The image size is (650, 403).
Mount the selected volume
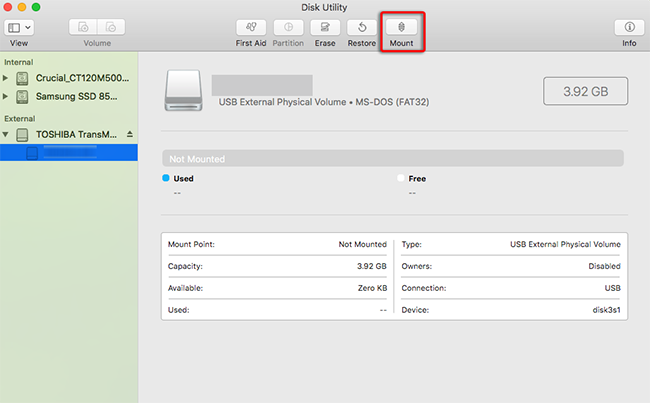[401, 27]
